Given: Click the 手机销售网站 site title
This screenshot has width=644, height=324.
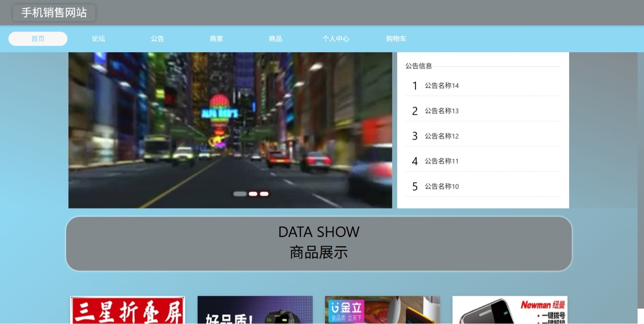Looking at the screenshot, I should tap(54, 13).
